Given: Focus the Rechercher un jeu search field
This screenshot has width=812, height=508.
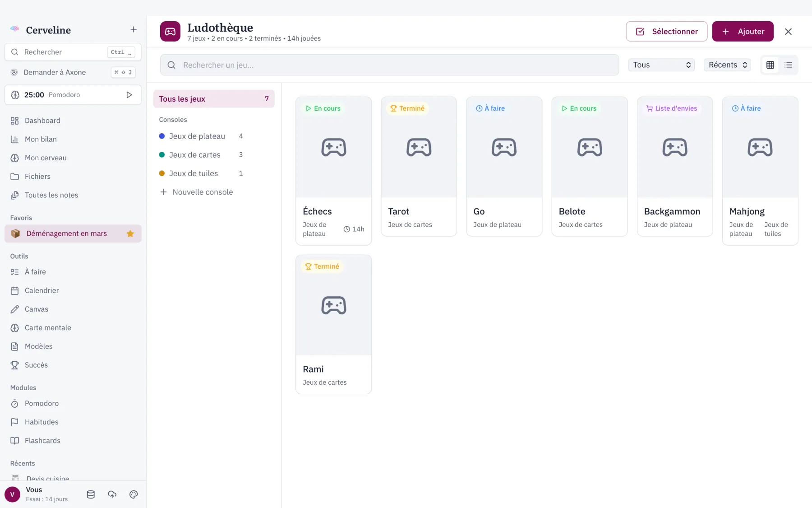Looking at the screenshot, I should coord(390,65).
